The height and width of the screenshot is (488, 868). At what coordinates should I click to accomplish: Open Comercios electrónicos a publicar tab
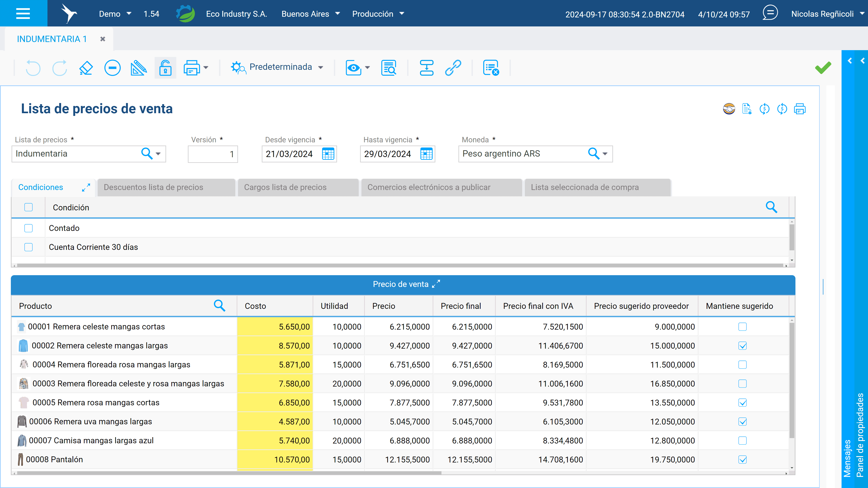click(429, 187)
